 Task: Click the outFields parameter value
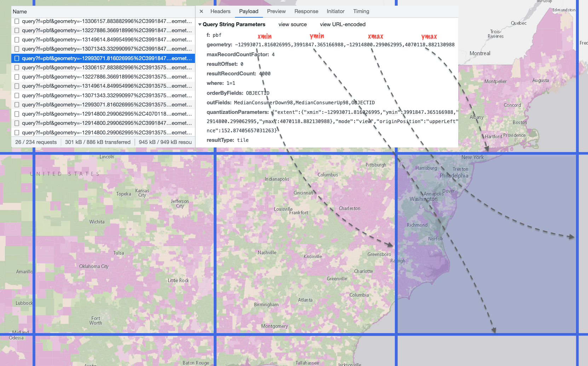304,103
